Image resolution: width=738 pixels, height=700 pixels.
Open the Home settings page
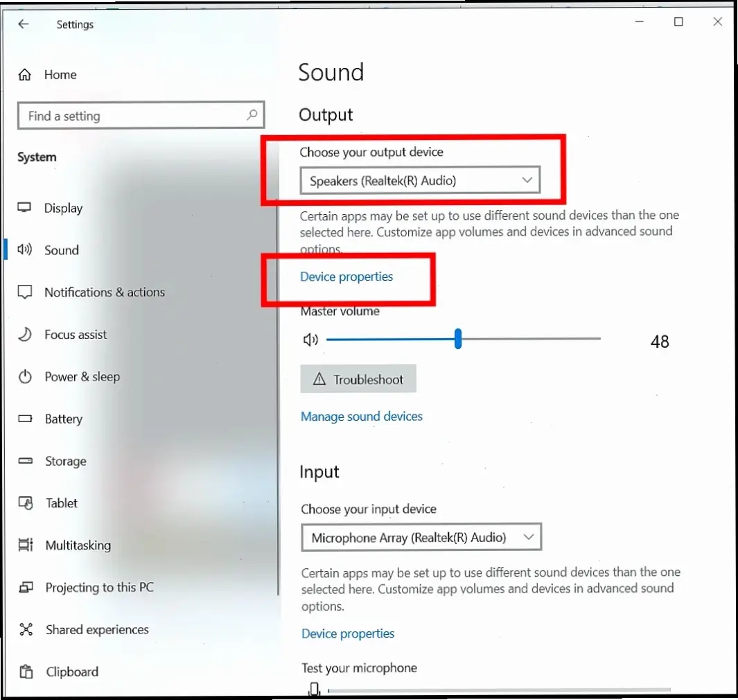[x=60, y=74]
